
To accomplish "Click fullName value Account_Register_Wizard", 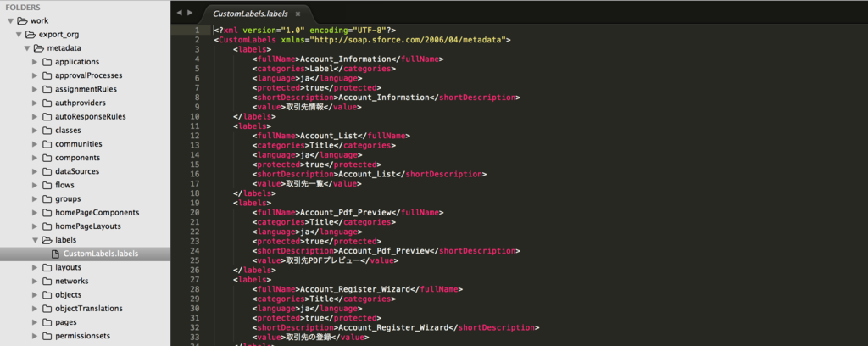I will coord(355,289).
